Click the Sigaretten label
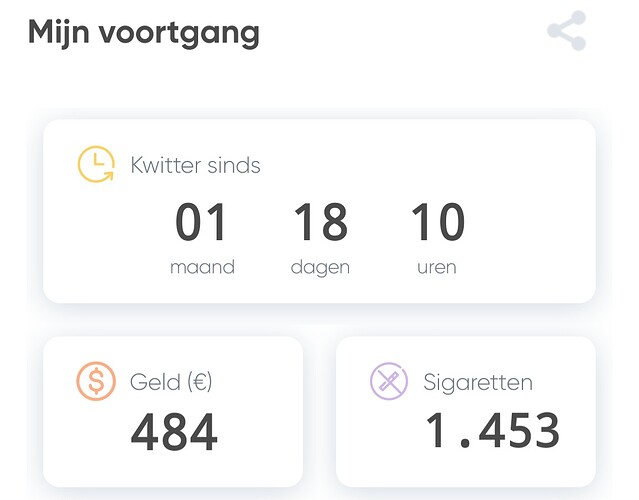This screenshot has width=639, height=500. coord(478,382)
